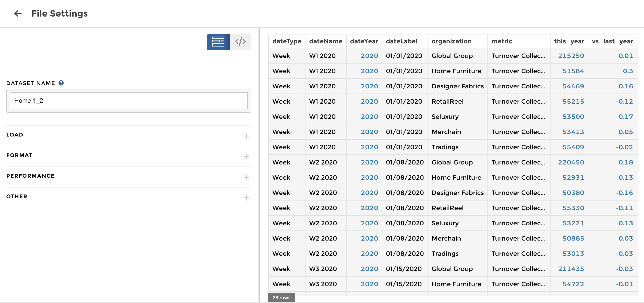Click the 53221 this_year value
The height and width of the screenshot is (303, 644).
coord(573,223)
